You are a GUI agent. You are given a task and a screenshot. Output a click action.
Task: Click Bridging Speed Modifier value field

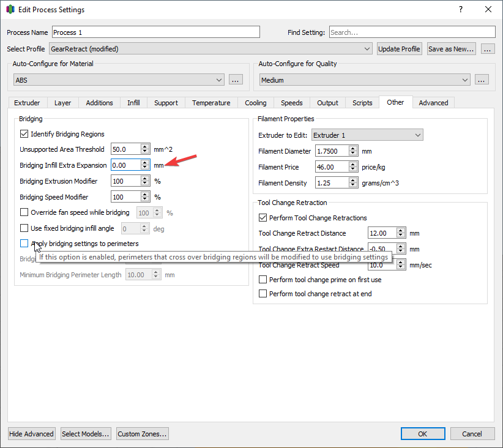coord(126,196)
